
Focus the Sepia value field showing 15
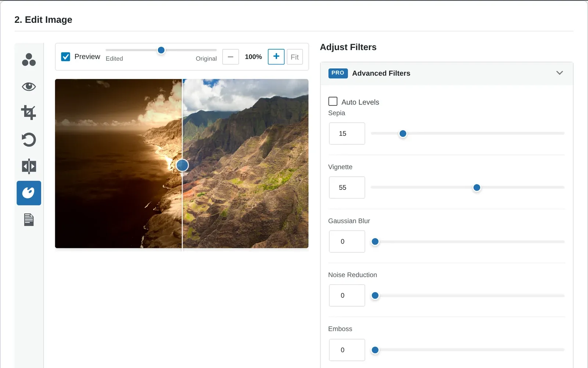pos(347,134)
